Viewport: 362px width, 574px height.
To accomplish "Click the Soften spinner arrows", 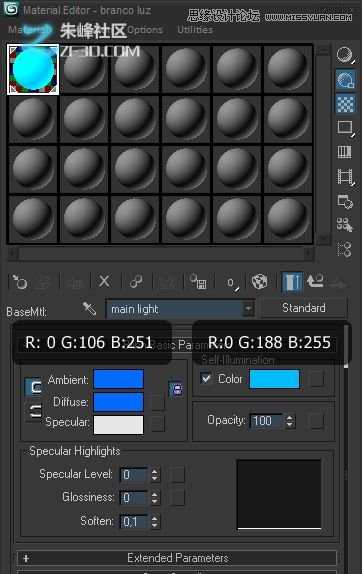I will pos(155,521).
